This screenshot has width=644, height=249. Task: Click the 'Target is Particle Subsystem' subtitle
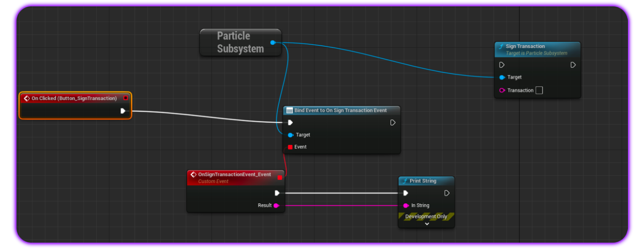pos(536,53)
